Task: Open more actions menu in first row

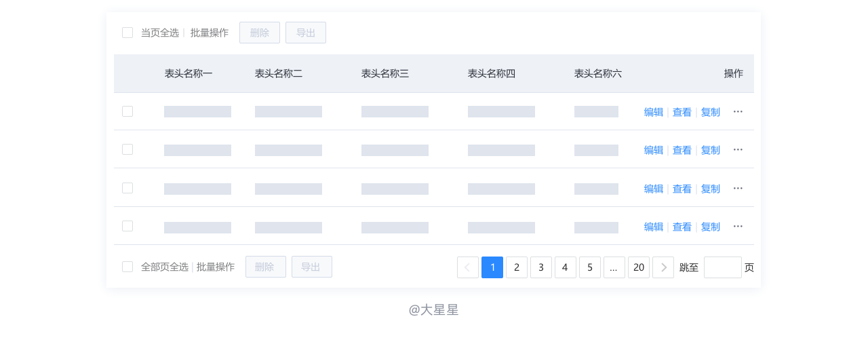Action: click(x=738, y=112)
